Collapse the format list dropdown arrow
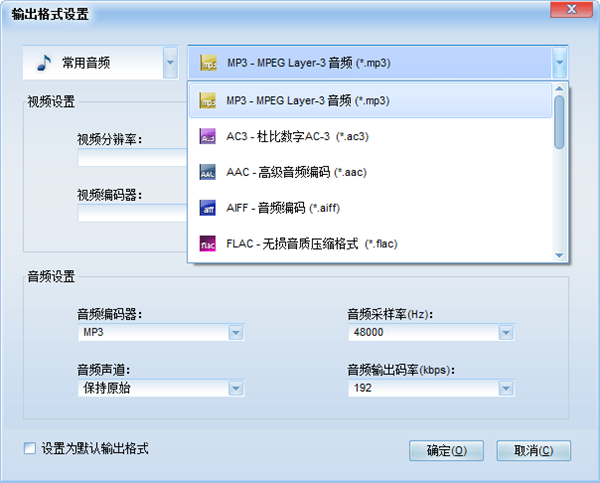This screenshot has height=483, width=600. pos(559,63)
